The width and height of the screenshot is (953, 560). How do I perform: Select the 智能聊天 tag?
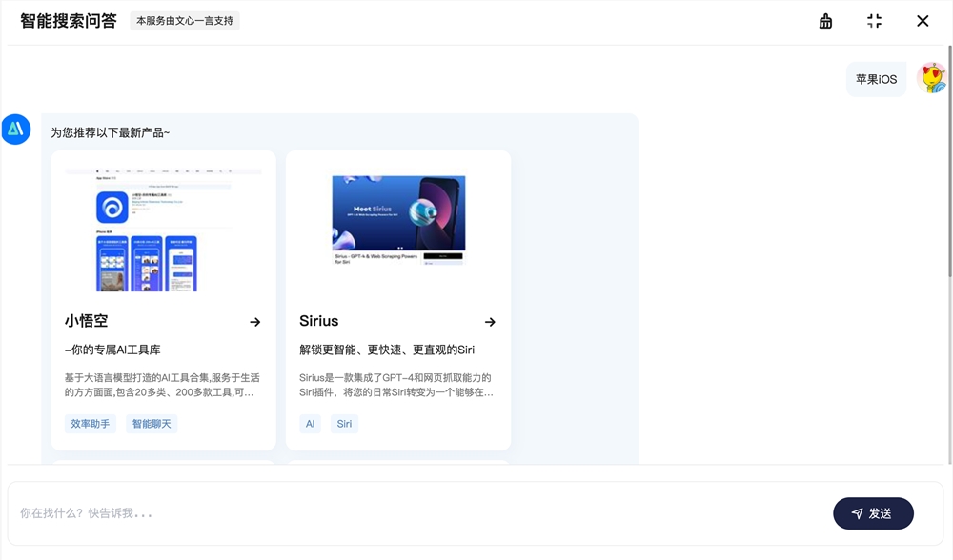(x=152, y=423)
